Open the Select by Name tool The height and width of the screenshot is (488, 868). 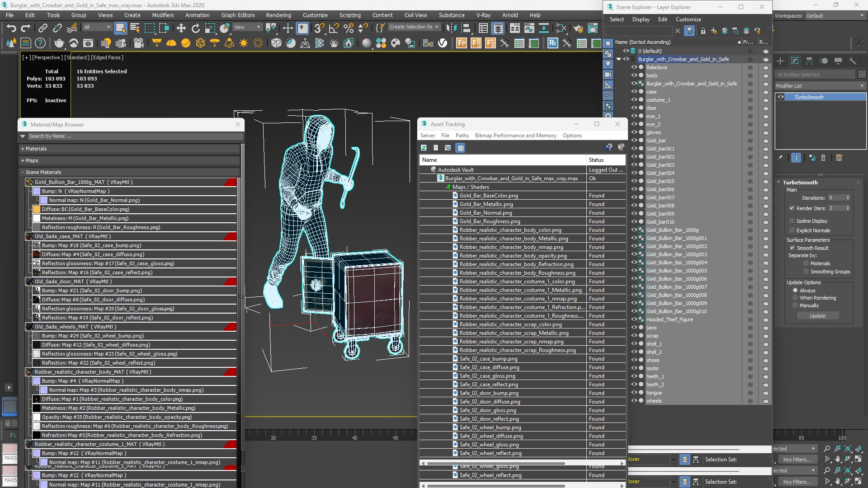click(x=135, y=28)
